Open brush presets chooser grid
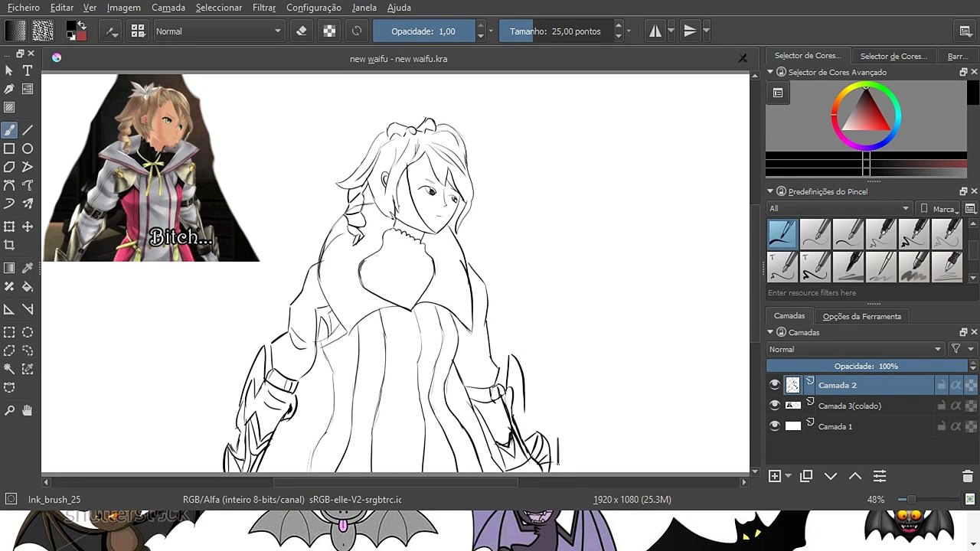This screenshot has height=551, width=980. [x=138, y=31]
